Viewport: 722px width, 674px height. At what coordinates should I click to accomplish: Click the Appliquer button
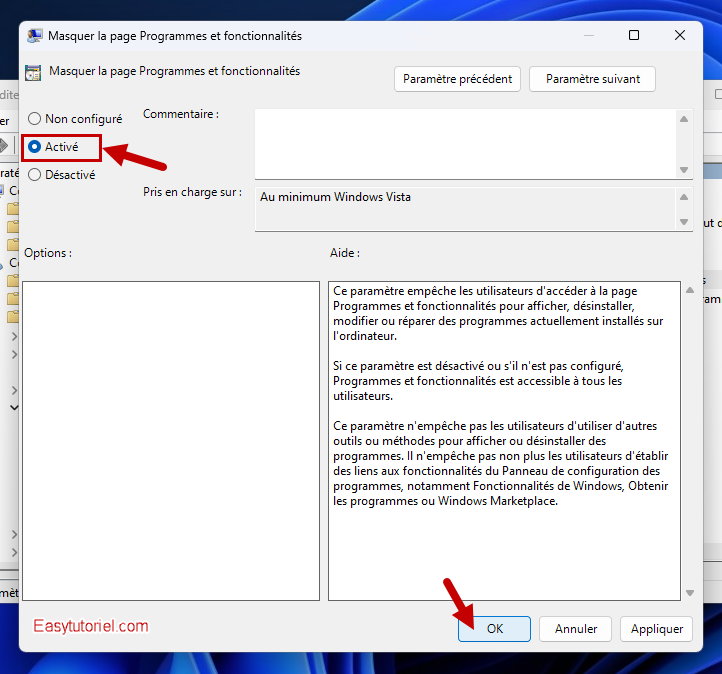click(657, 629)
